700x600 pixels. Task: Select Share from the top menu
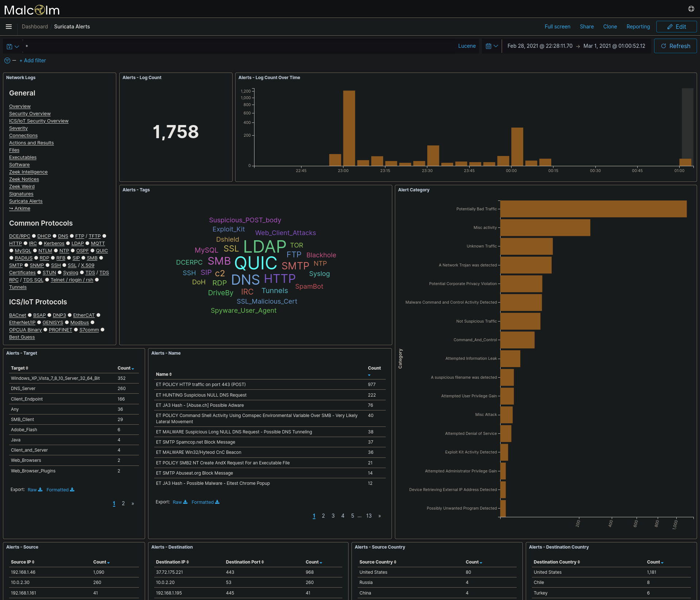(587, 26)
